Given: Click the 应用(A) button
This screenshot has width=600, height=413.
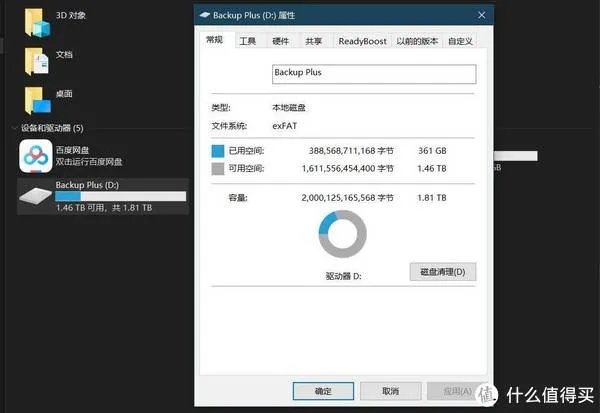Looking at the screenshot, I should pos(457,391).
